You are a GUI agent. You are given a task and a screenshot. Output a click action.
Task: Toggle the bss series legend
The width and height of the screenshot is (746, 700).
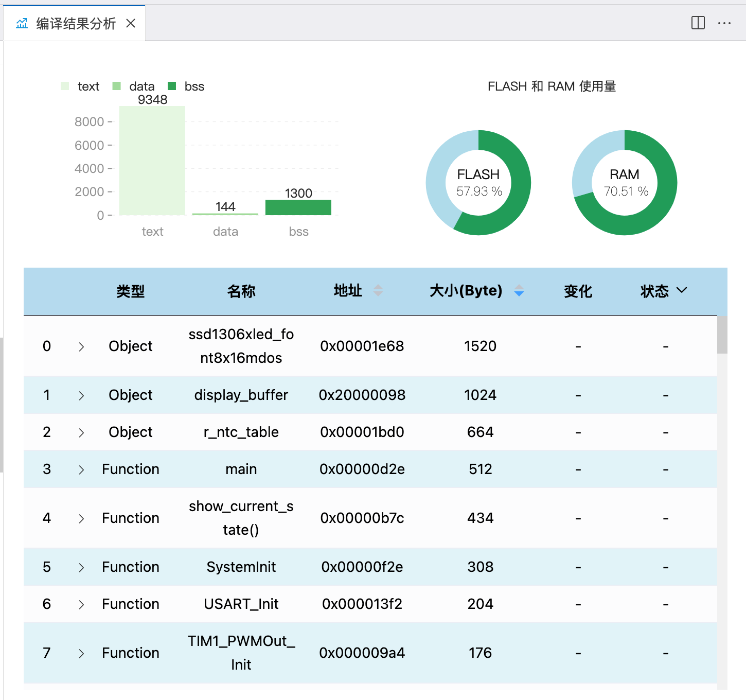pyautogui.click(x=186, y=86)
